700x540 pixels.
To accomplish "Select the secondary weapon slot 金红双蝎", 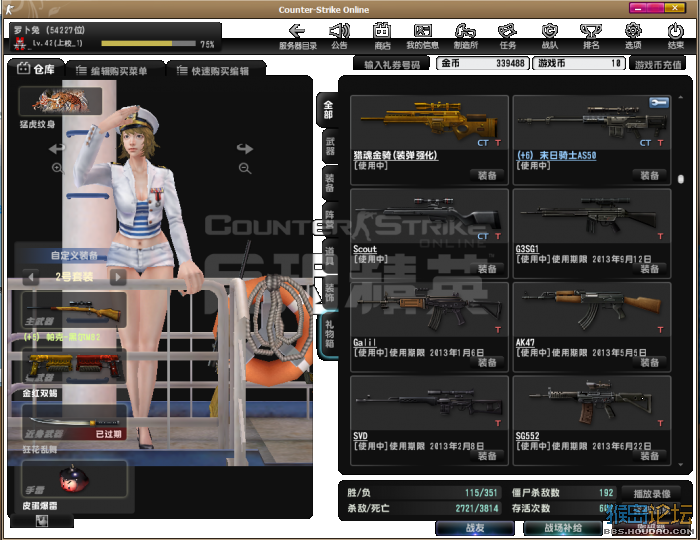I will coord(74,367).
